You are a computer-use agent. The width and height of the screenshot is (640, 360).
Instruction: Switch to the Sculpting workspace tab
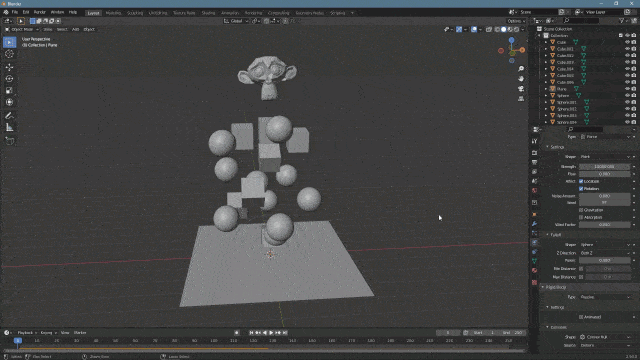coord(135,13)
